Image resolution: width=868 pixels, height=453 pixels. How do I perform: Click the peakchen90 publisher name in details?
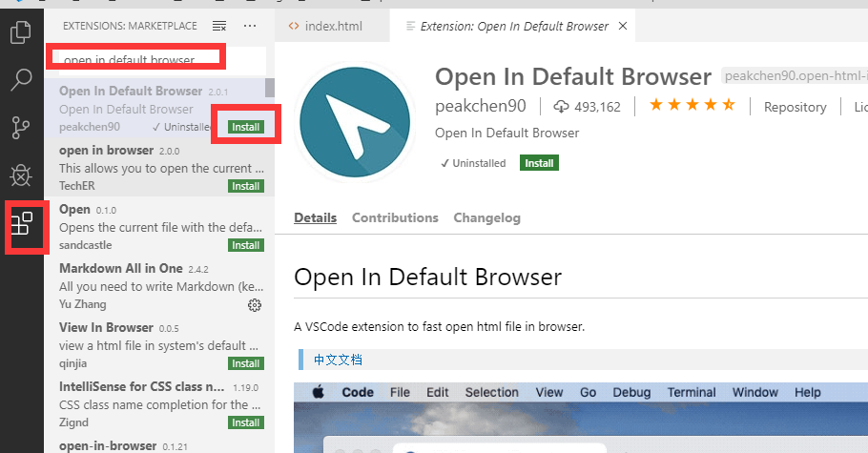click(481, 106)
